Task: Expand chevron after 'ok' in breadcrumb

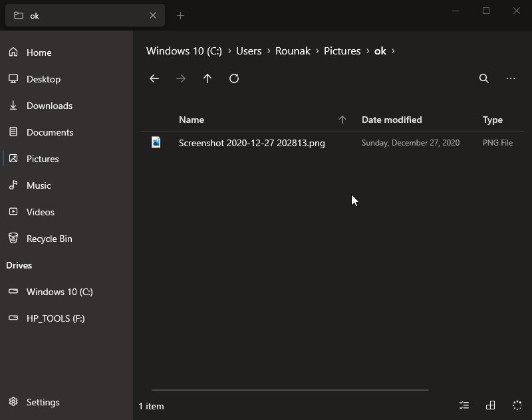Action: pos(393,51)
